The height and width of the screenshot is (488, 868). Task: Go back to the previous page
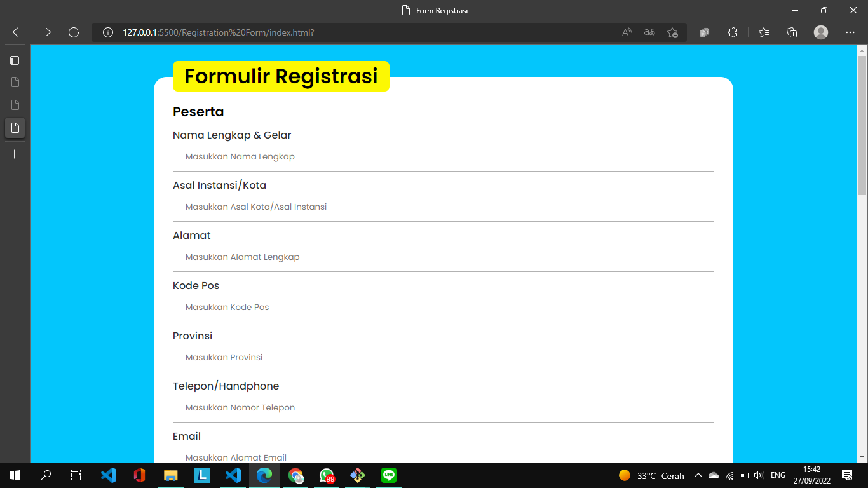18,32
